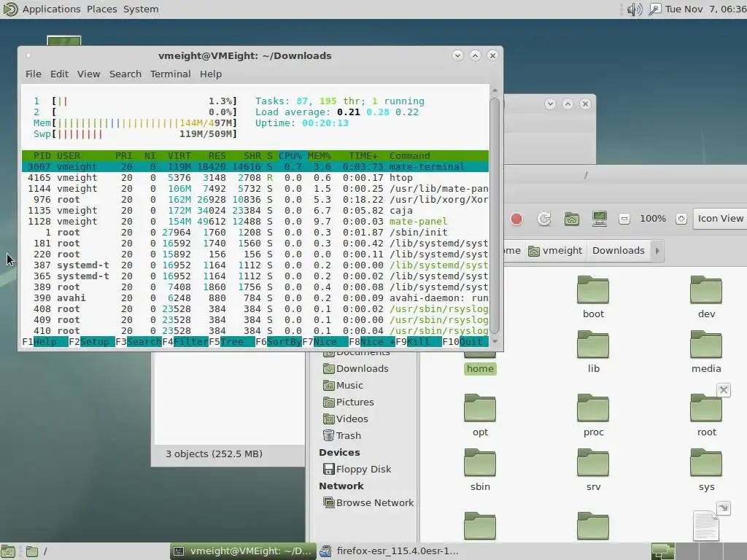This screenshot has width=747, height=560.
Task: Select the sys folder icon
Action: [706, 463]
